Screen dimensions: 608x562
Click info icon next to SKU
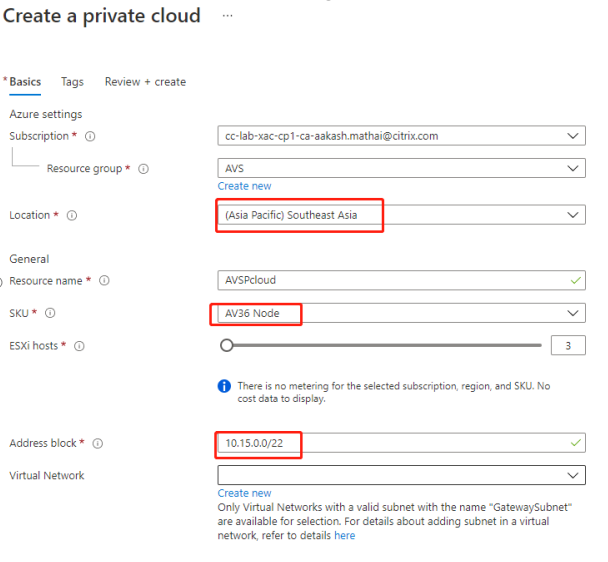tap(50, 314)
